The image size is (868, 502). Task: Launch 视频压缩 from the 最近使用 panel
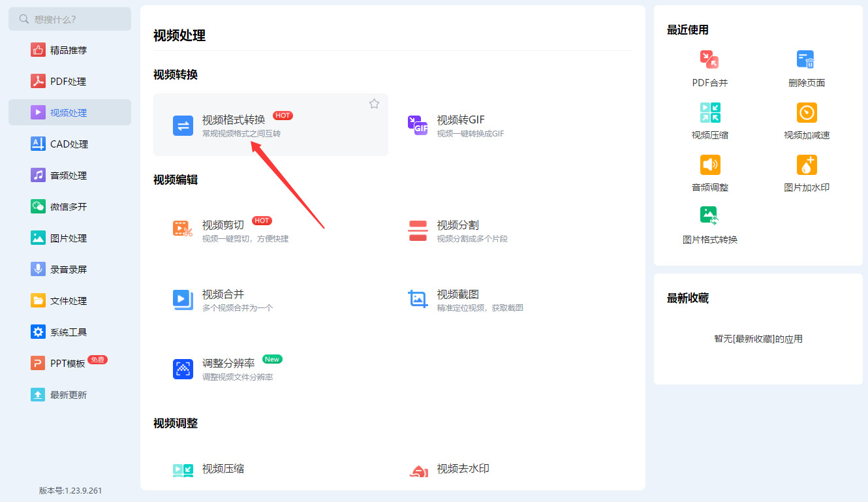(x=709, y=112)
